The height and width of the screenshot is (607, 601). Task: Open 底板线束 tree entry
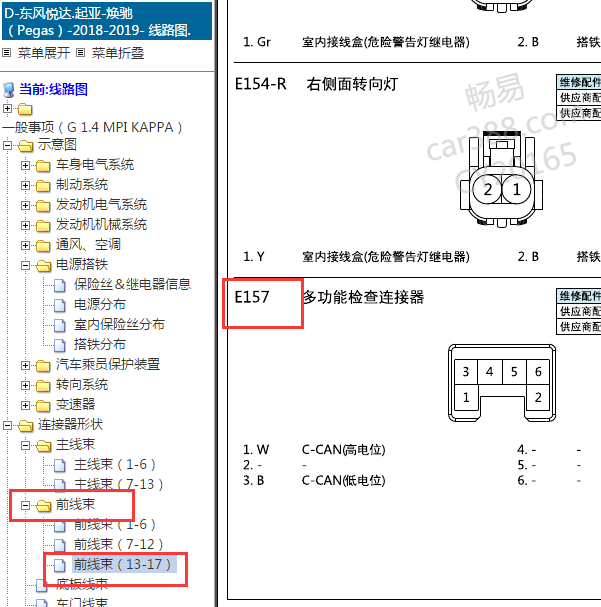tap(82, 584)
